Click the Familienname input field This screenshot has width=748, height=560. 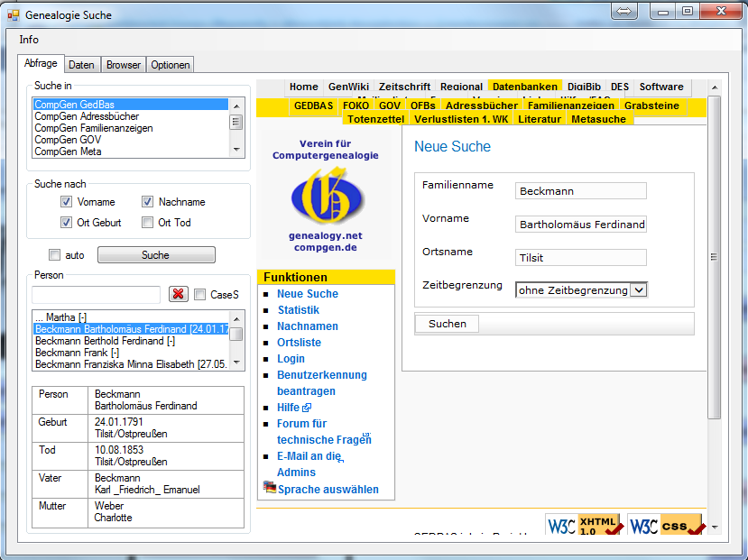(580, 191)
